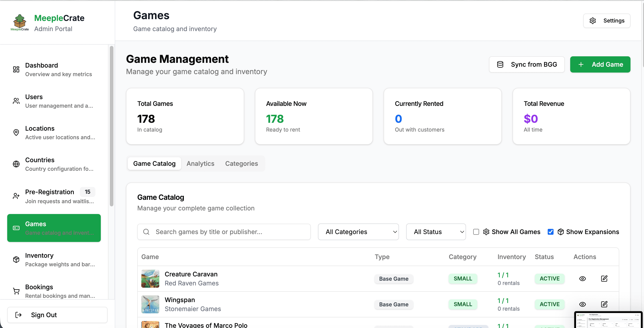
Task: Open the All Categories dropdown
Action: [x=358, y=232]
